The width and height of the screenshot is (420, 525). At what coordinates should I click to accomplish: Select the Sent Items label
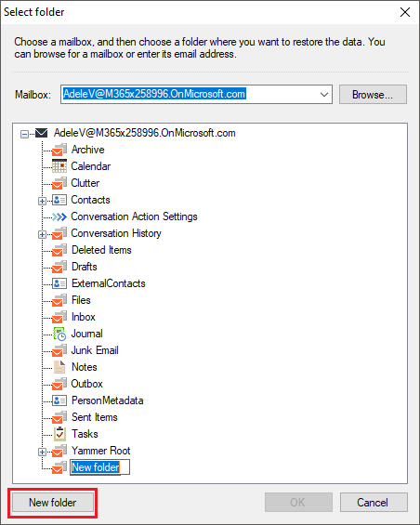click(95, 417)
